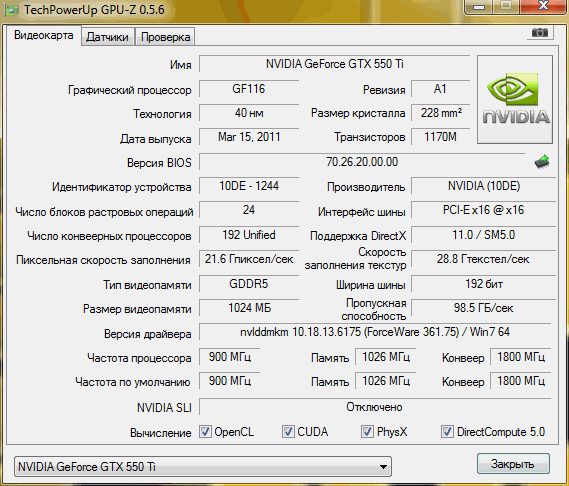
Task: Click the Mar 15, 2011 release date
Action: click(249, 137)
